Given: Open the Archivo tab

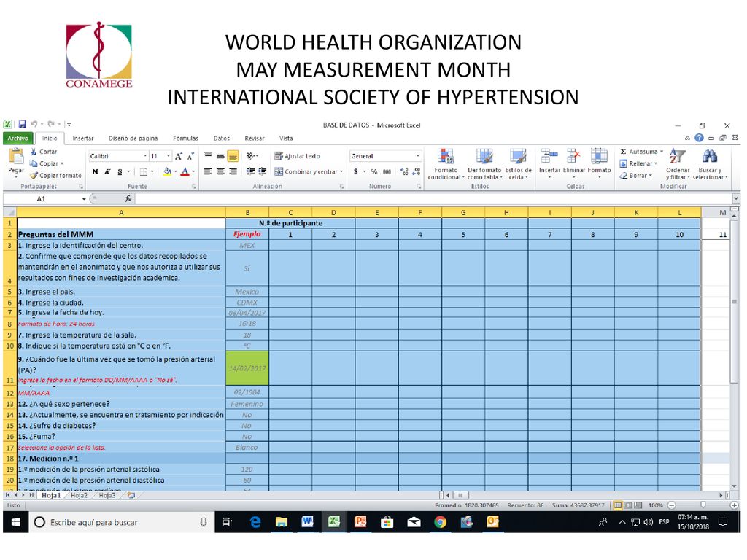Looking at the screenshot, I should 18,138.
